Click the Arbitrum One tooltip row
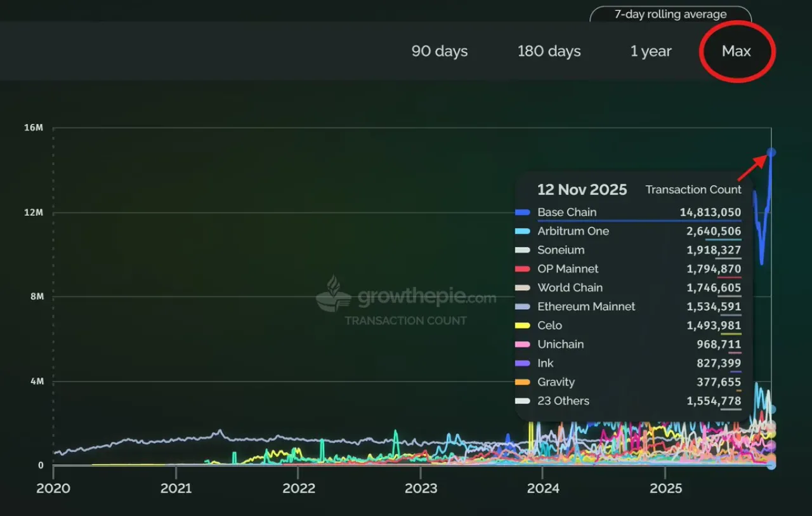The height and width of the screenshot is (516, 812). [x=628, y=232]
